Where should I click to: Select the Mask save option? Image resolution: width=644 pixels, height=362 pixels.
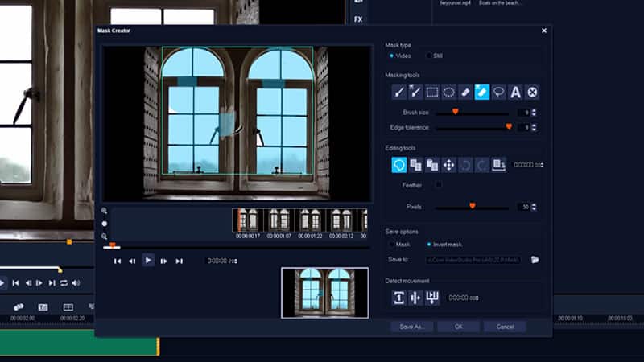(392, 244)
